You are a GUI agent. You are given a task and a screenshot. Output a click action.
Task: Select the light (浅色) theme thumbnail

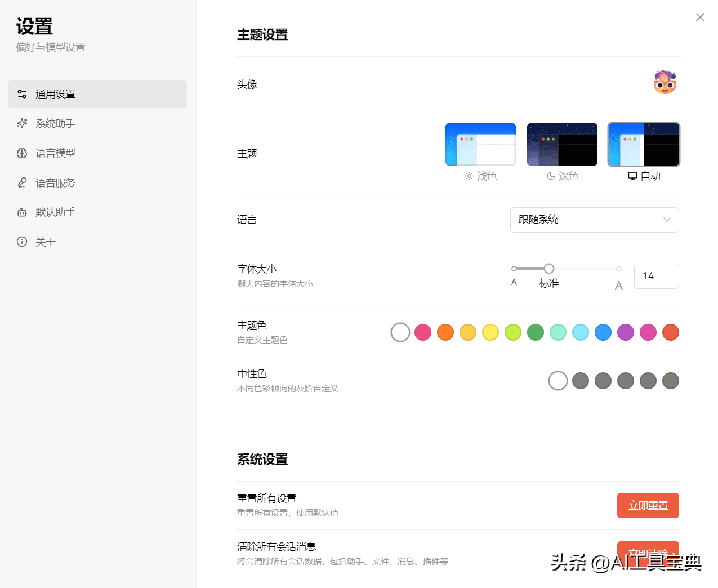coord(480,145)
